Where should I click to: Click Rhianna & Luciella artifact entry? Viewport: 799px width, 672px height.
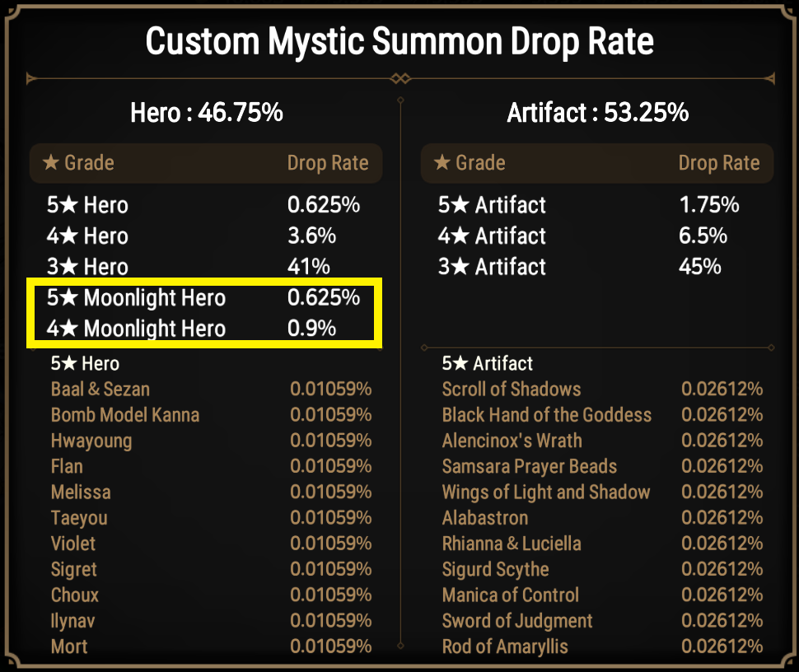click(511, 544)
